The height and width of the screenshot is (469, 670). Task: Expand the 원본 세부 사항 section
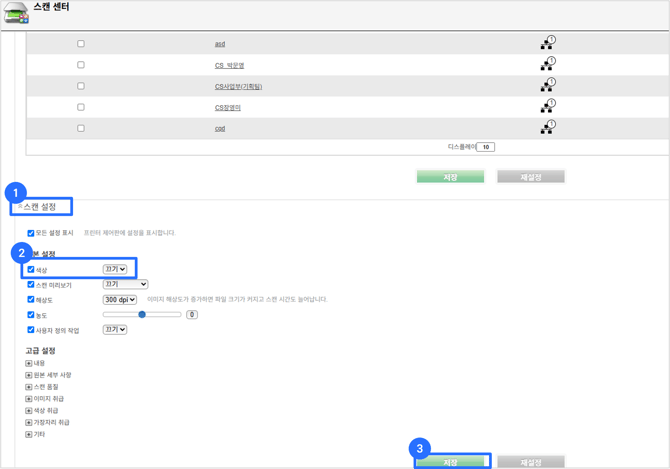(29, 375)
